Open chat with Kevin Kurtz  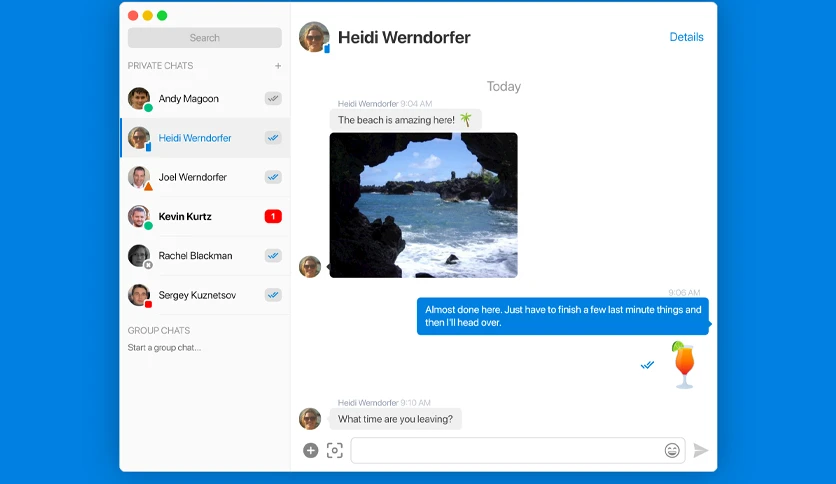click(205, 216)
